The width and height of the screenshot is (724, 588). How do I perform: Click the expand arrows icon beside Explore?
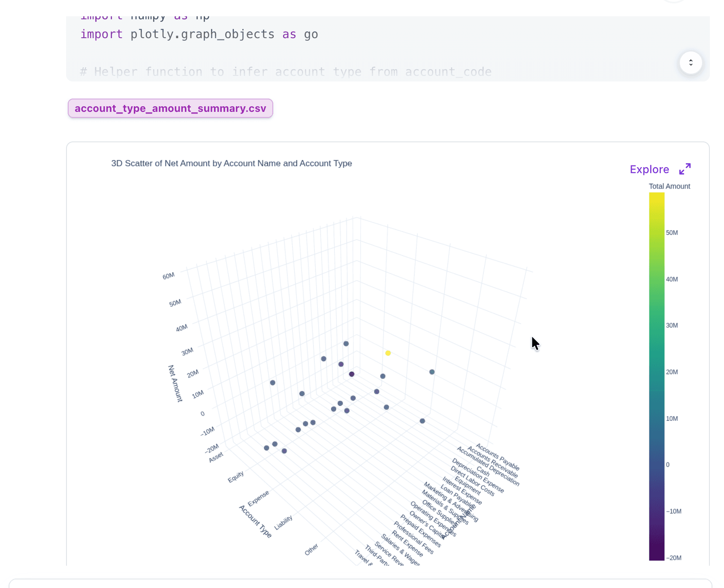(x=685, y=169)
